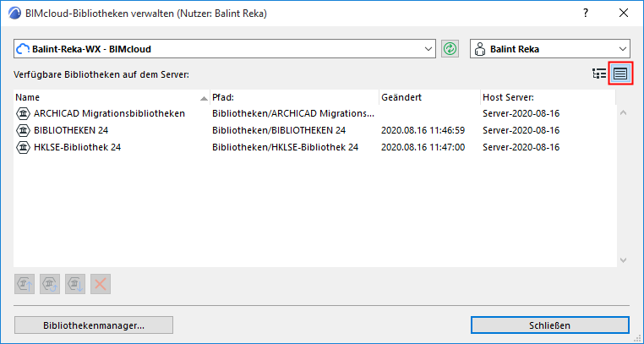Image resolution: width=644 pixels, height=344 pixels.
Task: Click the list scrollbar down arrow
Action: click(x=624, y=260)
